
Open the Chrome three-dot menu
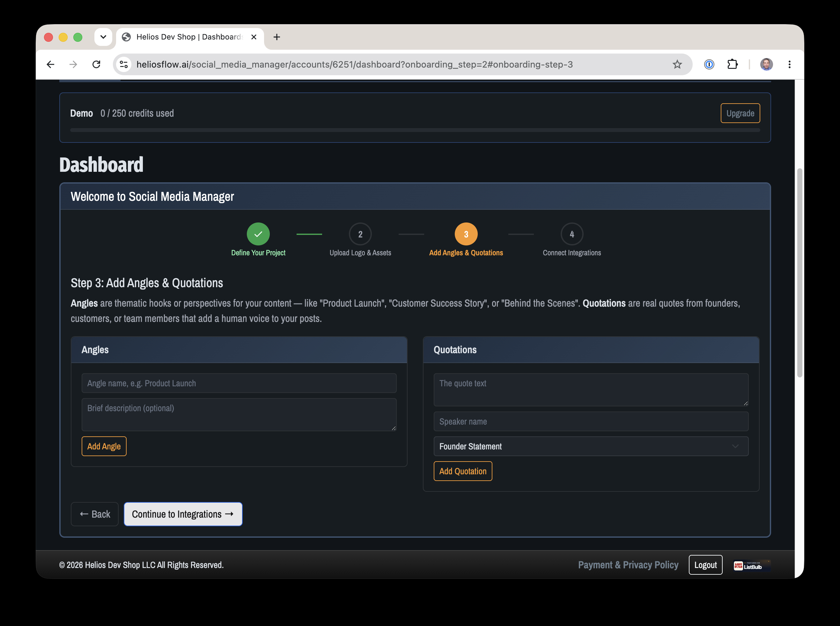[x=790, y=64]
